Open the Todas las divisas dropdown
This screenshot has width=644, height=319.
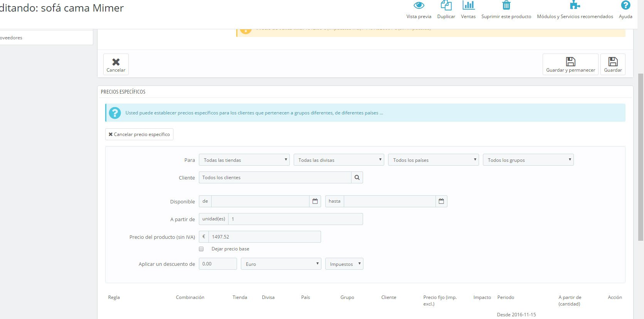point(339,160)
